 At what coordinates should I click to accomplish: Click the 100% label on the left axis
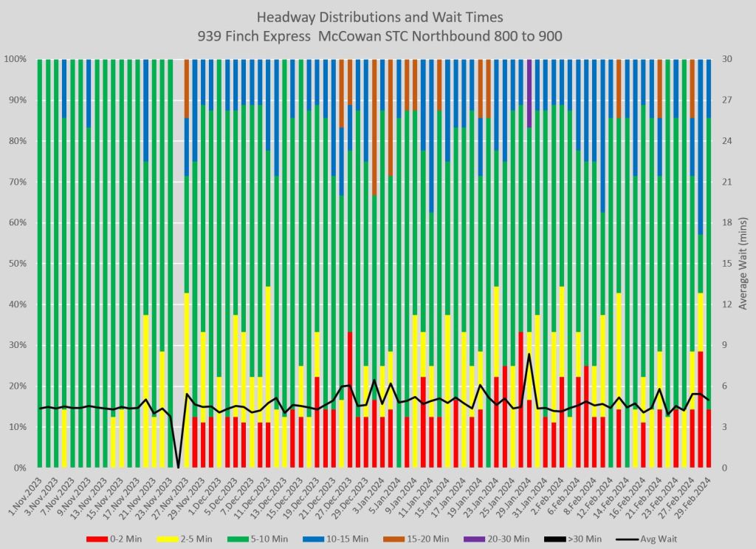18,59
